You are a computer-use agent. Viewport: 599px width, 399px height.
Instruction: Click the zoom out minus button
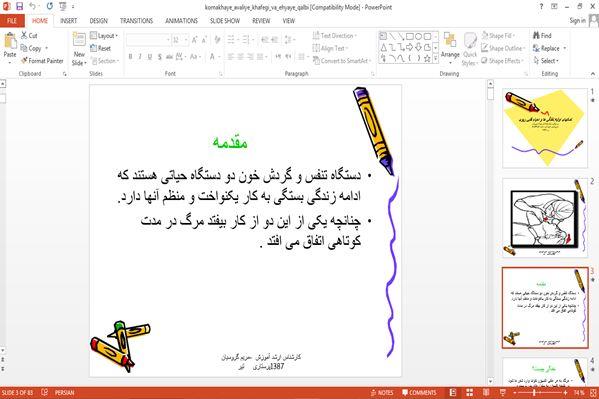pos(515,393)
